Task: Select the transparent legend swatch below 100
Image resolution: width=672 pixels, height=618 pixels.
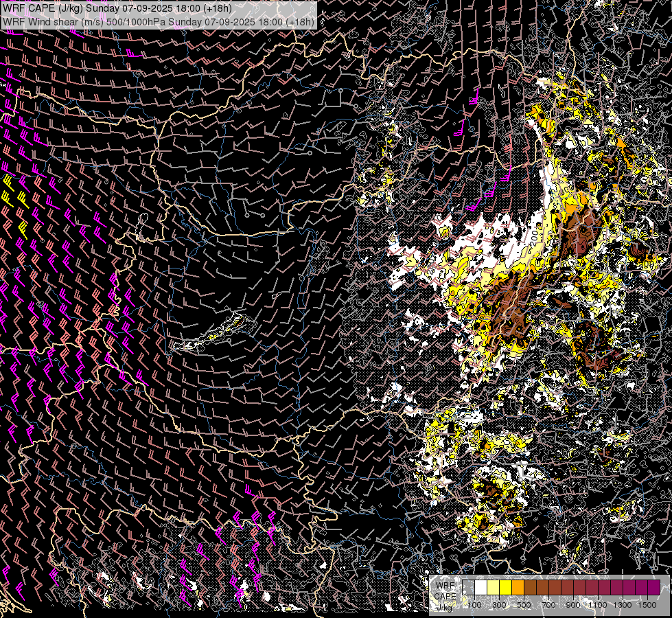Action: click(468, 587)
